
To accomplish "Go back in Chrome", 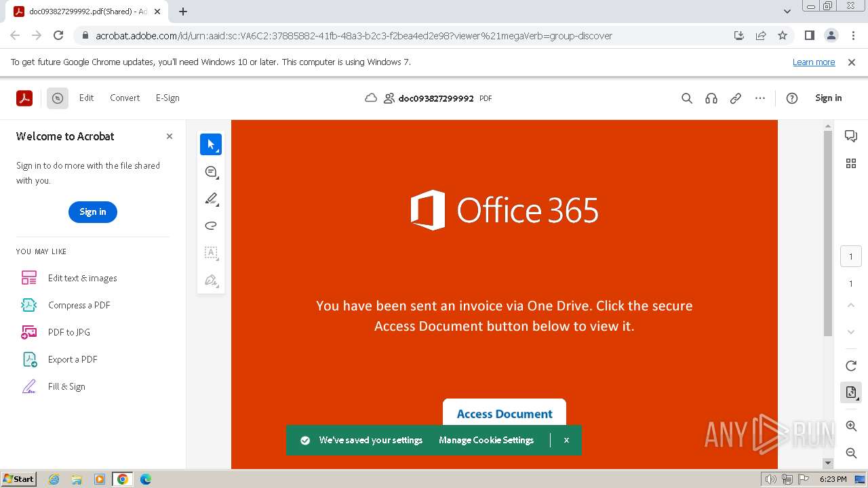I will pyautogui.click(x=15, y=35).
